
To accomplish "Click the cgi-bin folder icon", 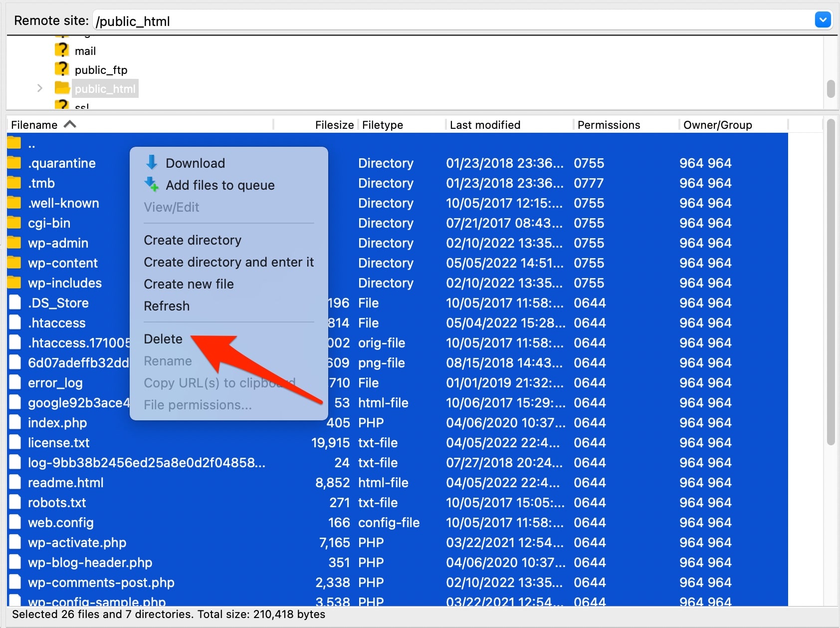I will pos(14,223).
